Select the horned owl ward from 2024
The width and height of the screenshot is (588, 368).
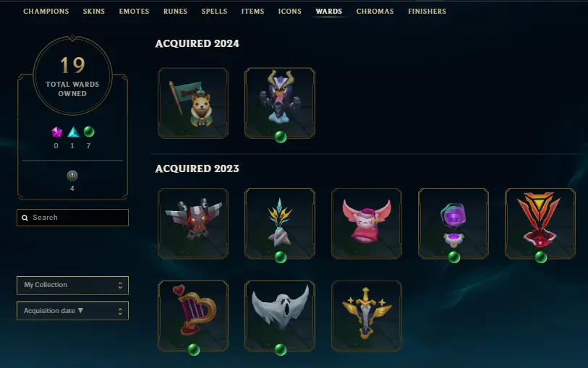280,103
